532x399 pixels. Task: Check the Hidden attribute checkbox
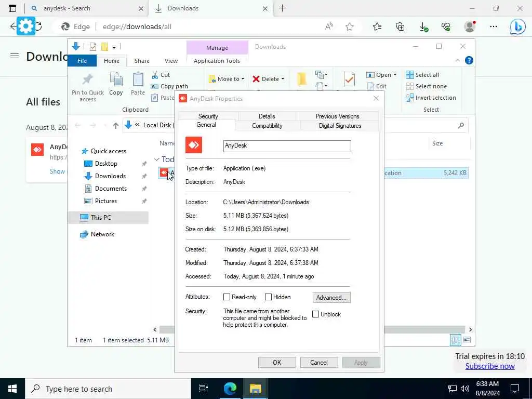click(x=268, y=297)
